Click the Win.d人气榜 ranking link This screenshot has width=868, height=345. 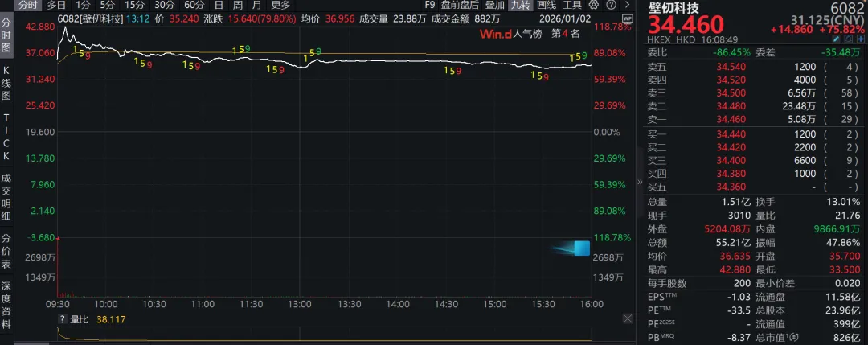(510, 34)
